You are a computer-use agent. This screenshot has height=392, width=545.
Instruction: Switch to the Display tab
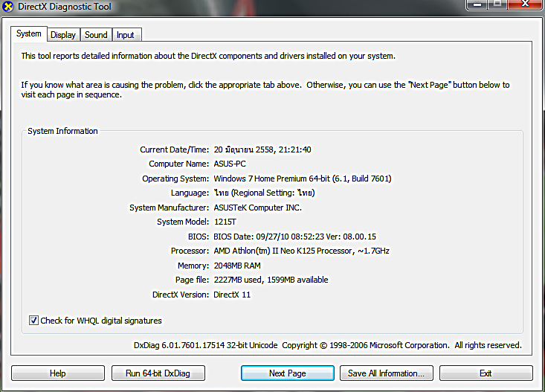63,35
